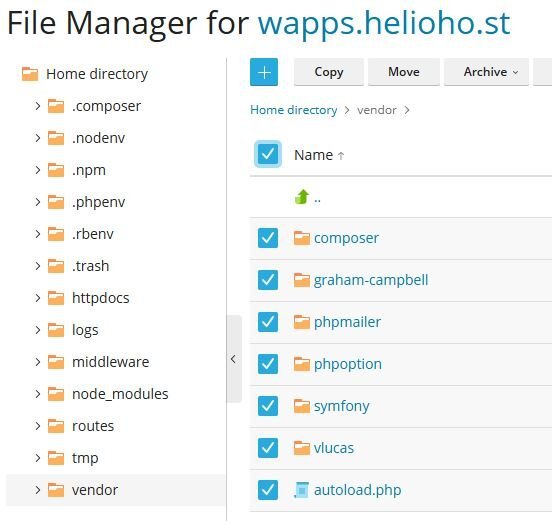
Task: Collapse the sidebar using the panel handle
Action: (234, 359)
